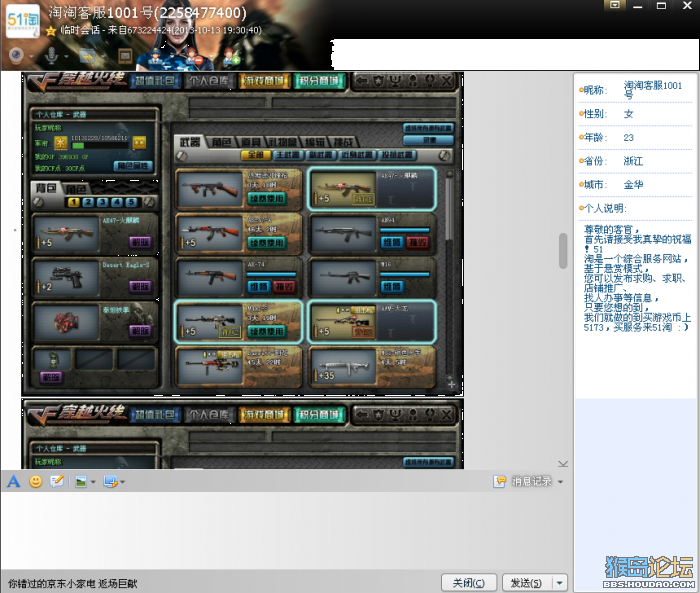The width and height of the screenshot is (700, 593).
Task: Select 游戏商城 tab in top game screenshot
Action: click(x=264, y=81)
